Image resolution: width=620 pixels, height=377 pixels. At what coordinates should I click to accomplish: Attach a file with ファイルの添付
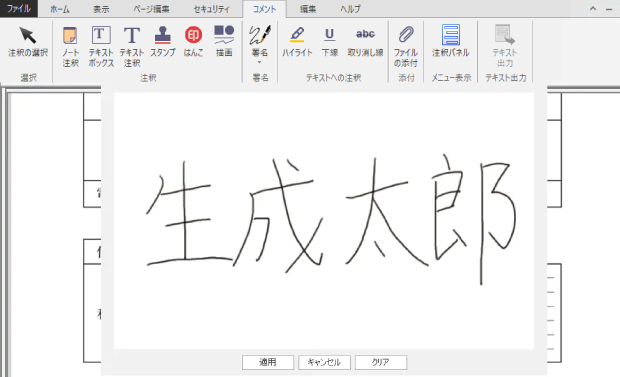point(406,46)
